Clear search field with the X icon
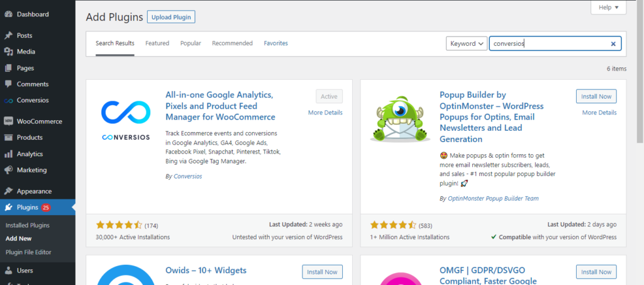The width and height of the screenshot is (644, 285). pos(613,43)
